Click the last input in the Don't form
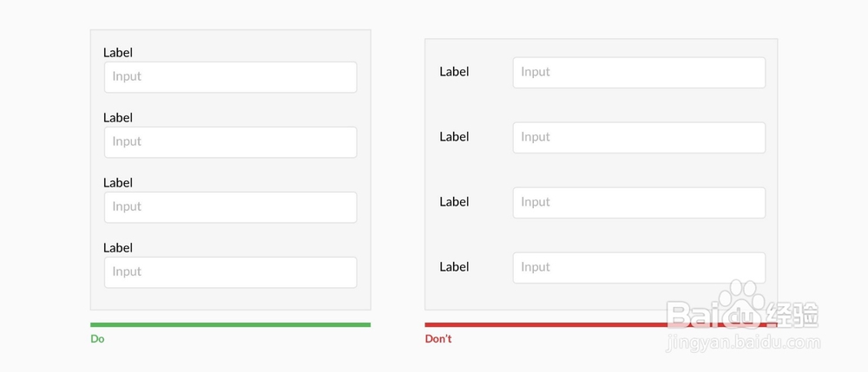868x372 pixels. coord(639,268)
